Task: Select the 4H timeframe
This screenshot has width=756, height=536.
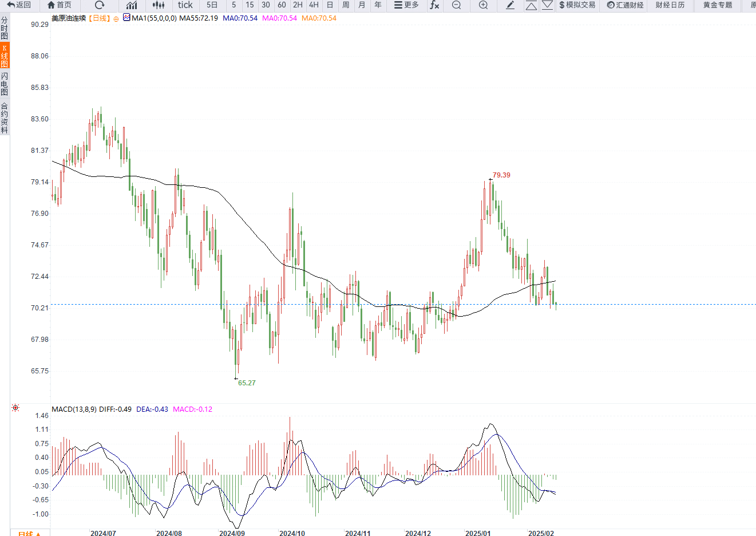Action: click(314, 5)
